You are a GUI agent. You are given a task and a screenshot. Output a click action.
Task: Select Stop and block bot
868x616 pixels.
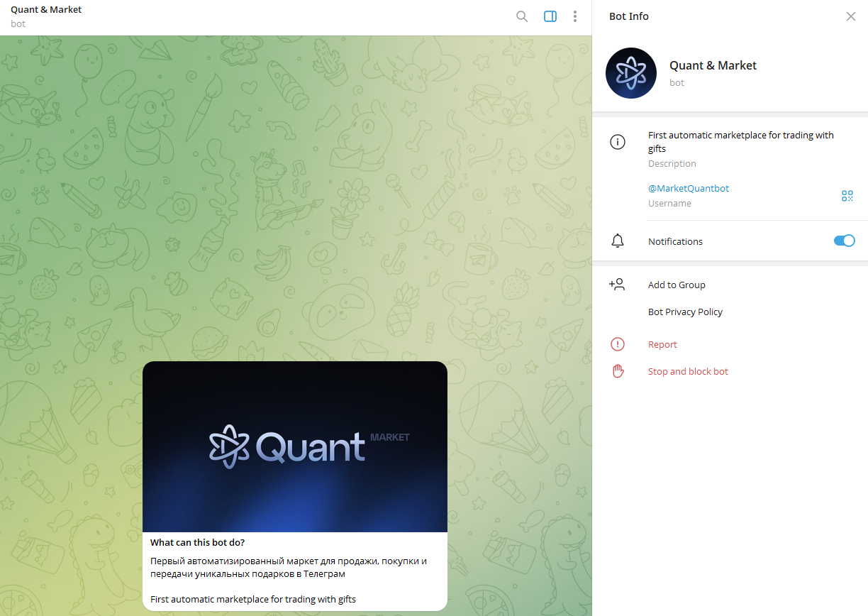[x=688, y=371]
